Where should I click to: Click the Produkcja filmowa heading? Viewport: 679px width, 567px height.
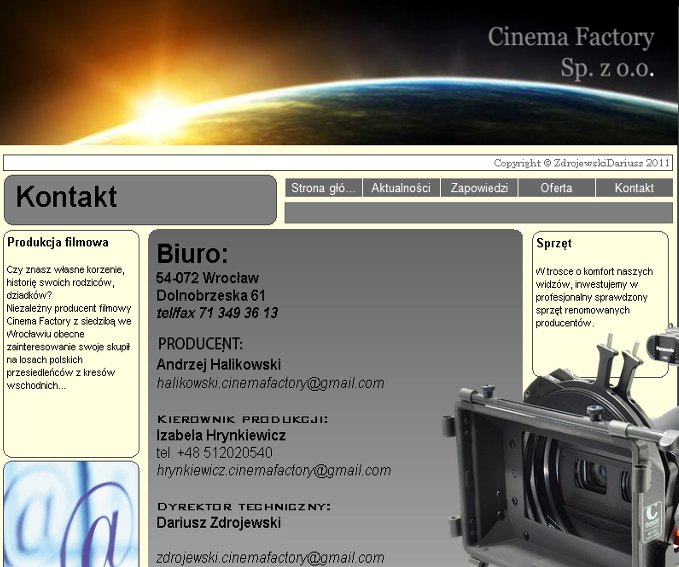point(58,242)
